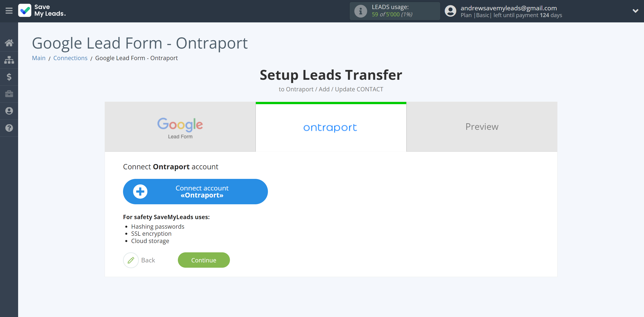Click the Continue button
644x317 pixels.
coord(204,260)
